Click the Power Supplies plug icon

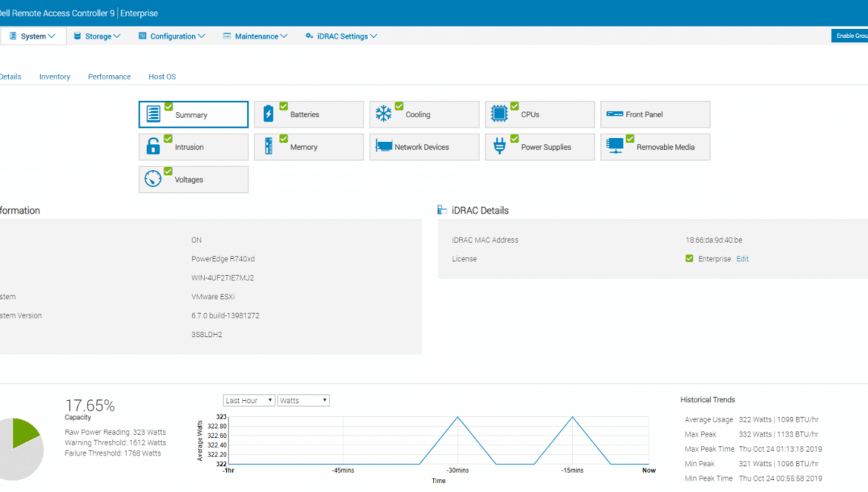(499, 146)
